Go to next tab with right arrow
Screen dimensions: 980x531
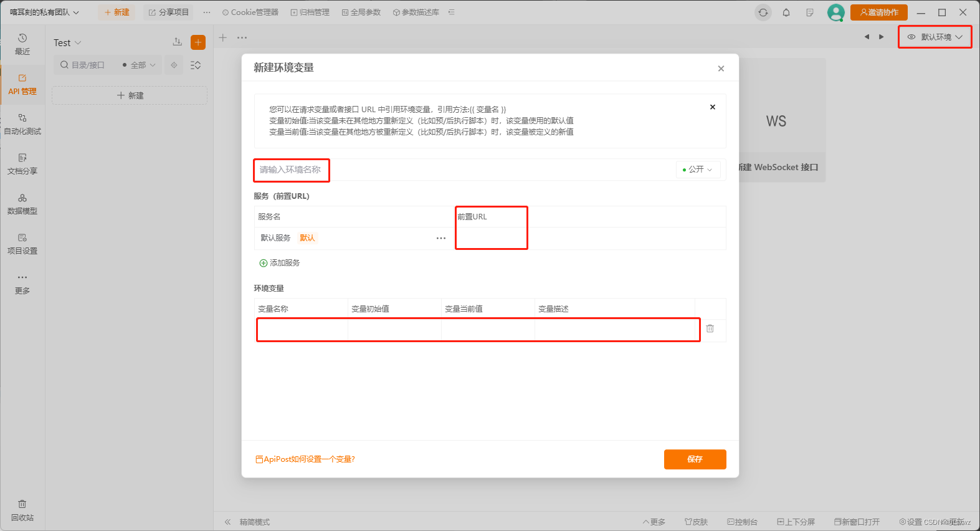pos(881,37)
